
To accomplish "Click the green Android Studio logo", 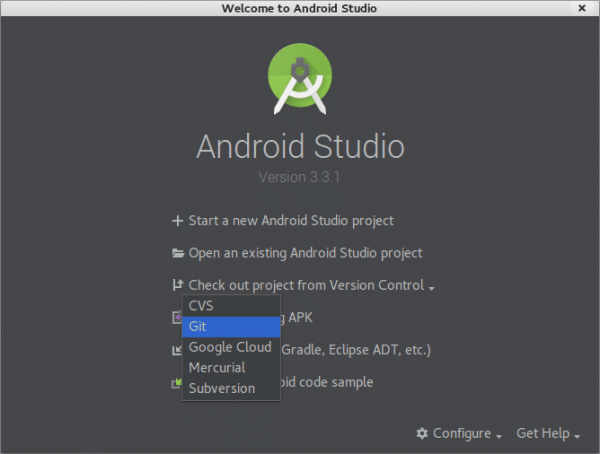I will point(300,77).
